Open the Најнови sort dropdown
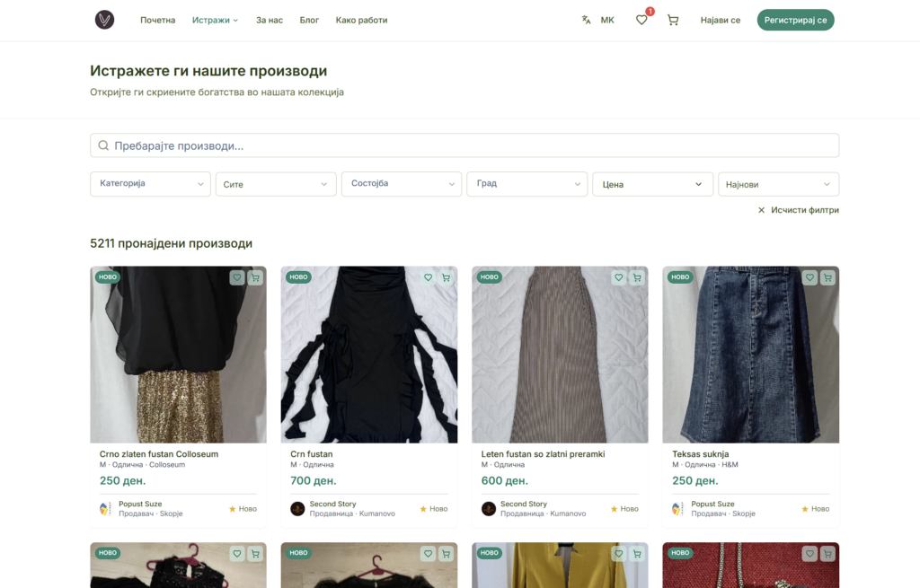Image resolution: width=920 pixels, height=588 pixels. tap(778, 184)
